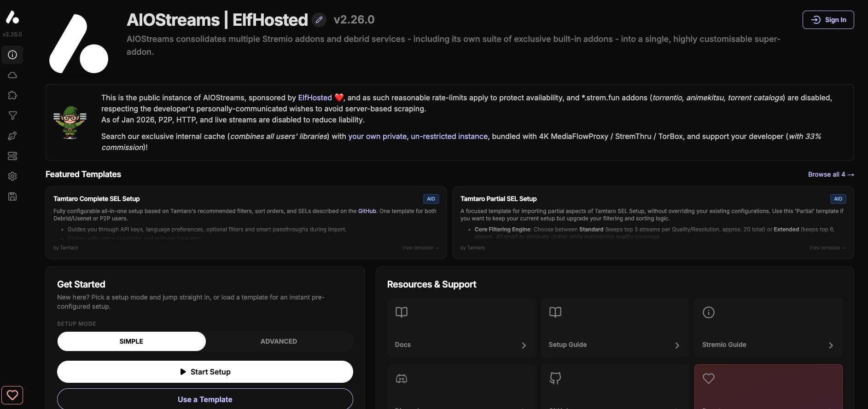Open the Formatter pen icon in sidebar
The height and width of the screenshot is (409, 868).
tap(12, 136)
